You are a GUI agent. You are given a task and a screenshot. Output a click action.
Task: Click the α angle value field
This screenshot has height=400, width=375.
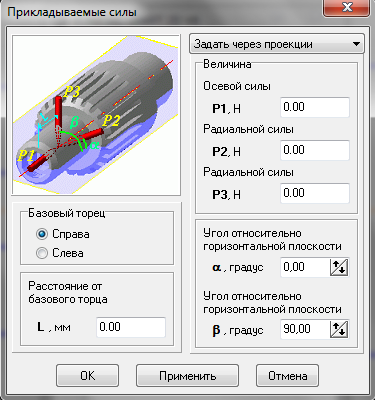coord(305,267)
